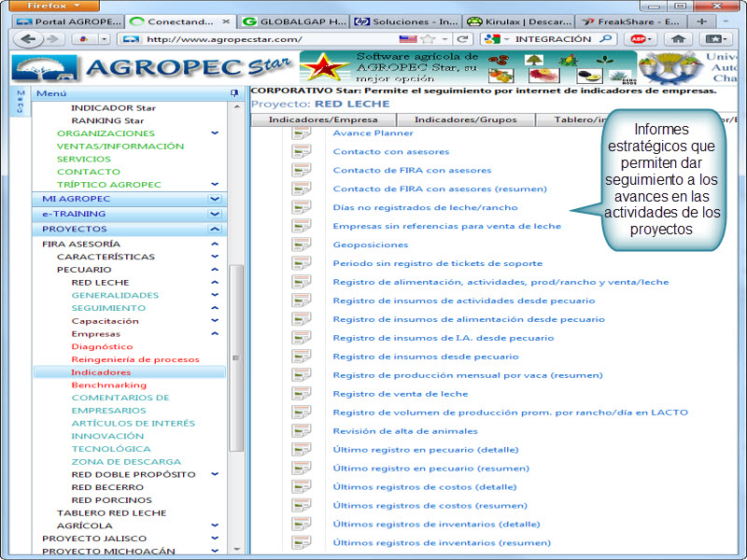Open the Firefox menu button

tap(54, 6)
